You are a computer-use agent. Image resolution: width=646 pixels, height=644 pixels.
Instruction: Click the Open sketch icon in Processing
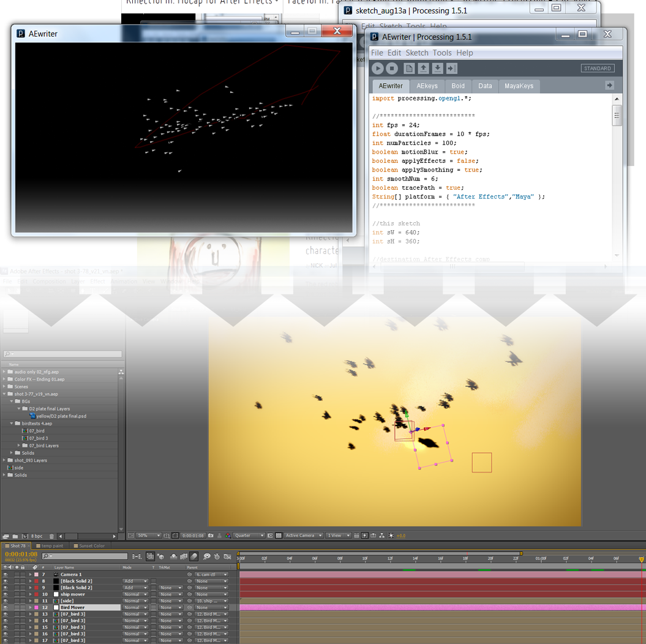[423, 69]
